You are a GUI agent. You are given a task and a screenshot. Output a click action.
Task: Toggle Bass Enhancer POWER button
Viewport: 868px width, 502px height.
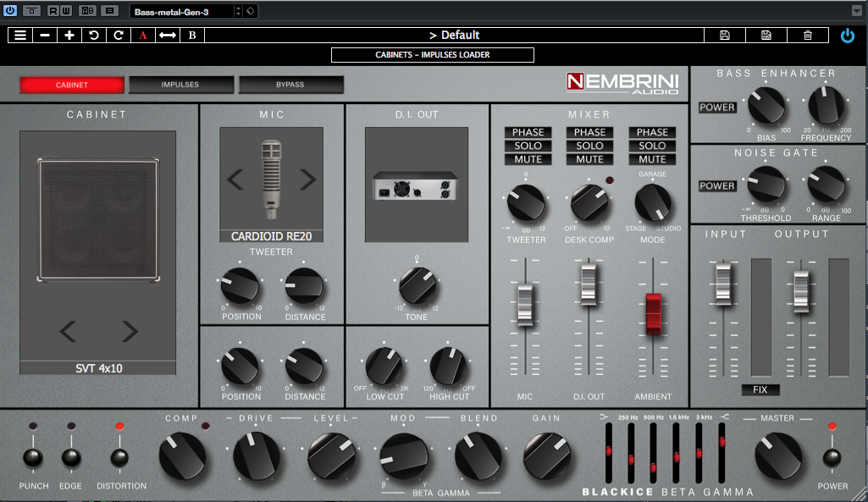717,108
